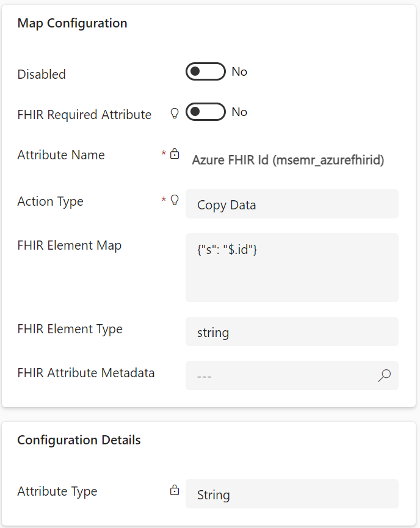Click the FHIR Attribute Metadata label
Viewport: 420px width, 528px height.
pyautogui.click(x=86, y=373)
